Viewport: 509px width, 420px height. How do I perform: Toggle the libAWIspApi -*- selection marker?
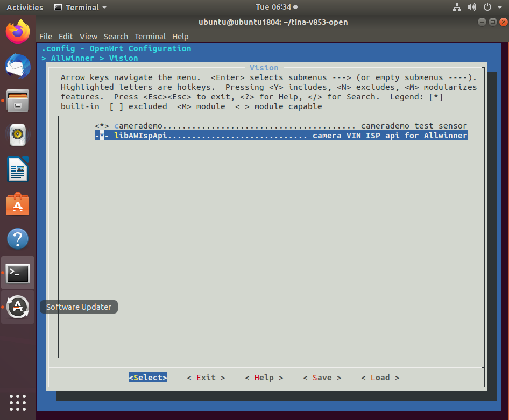pyautogui.click(x=102, y=136)
